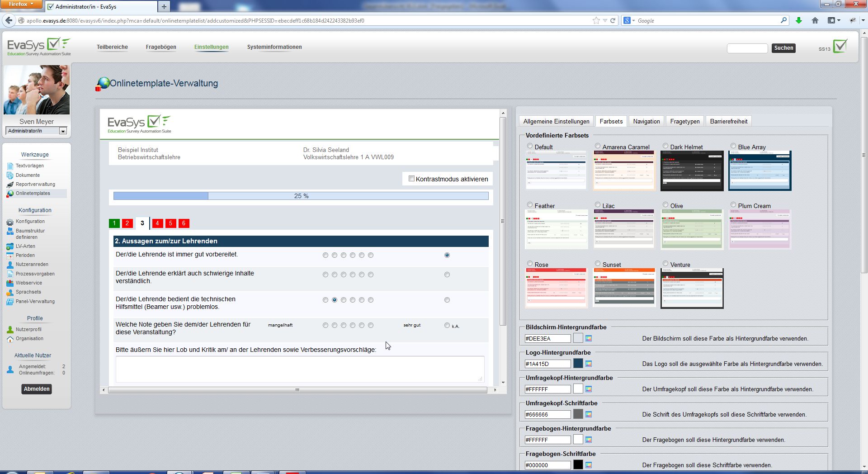
Task: Enable the Kontrastmodus aktivieren checkbox
Action: pos(411,179)
